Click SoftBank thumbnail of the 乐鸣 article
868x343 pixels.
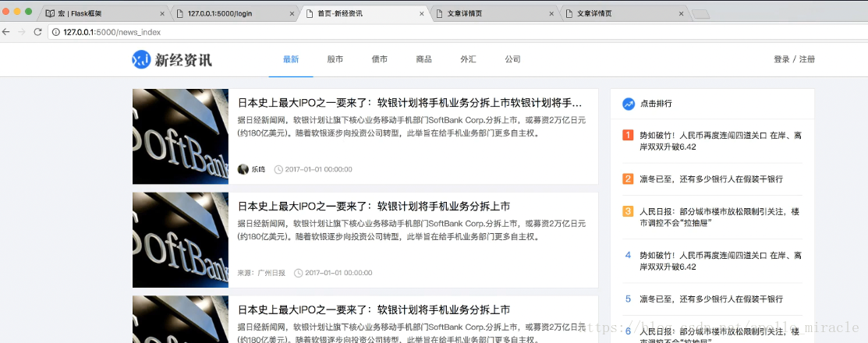pyautogui.click(x=180, y=136)
